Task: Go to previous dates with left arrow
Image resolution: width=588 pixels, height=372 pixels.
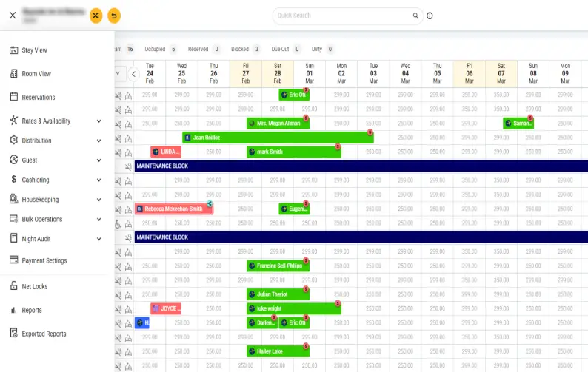Action: point(134,74)
